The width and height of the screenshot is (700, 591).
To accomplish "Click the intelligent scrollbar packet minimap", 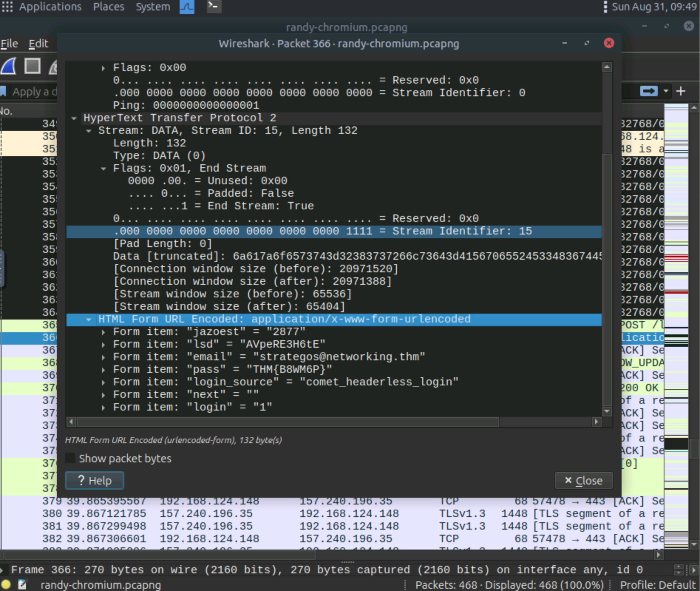I will pyautogui.click(x=676, y=326).
